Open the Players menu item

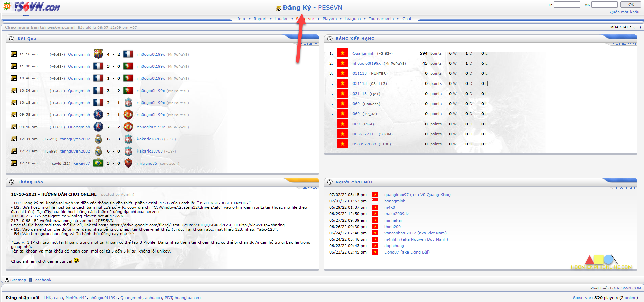click(330, 19)
